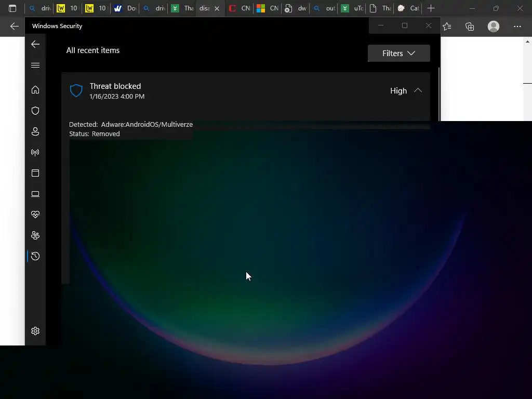The image size is (532, 399).
Task: Switch to the red C 'CN' browser tab
Action: pyautogui.click(x=239, y=8)
